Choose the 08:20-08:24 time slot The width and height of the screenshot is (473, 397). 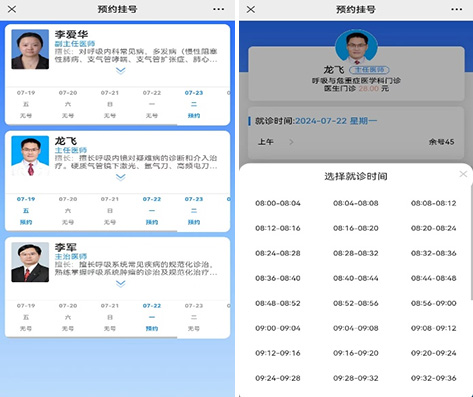click(433, 228)
